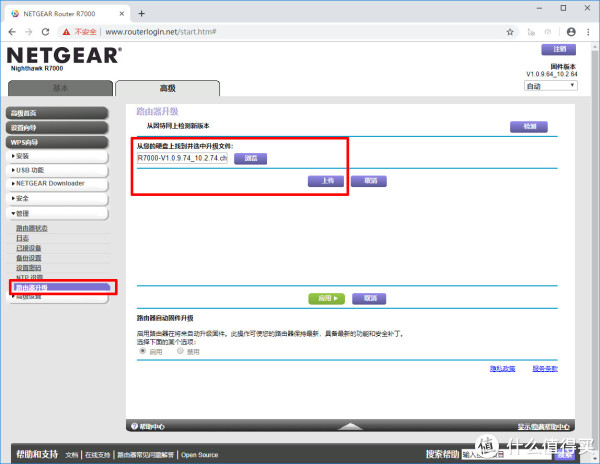Click 取消 next to the 上传 button
Image resolution: width=600 pixels, height=464 pixels.
tap(369, 181)
